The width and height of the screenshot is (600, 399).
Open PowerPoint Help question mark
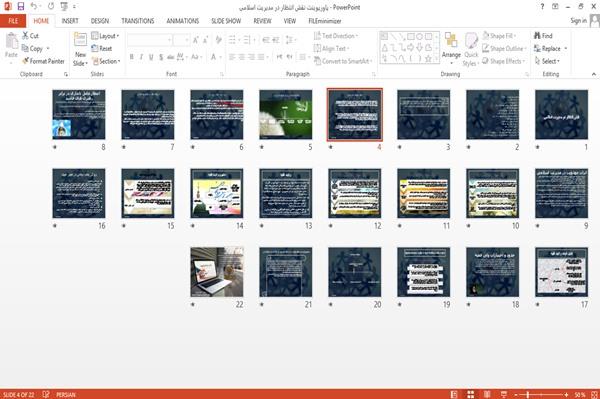[x=542, y=7]
